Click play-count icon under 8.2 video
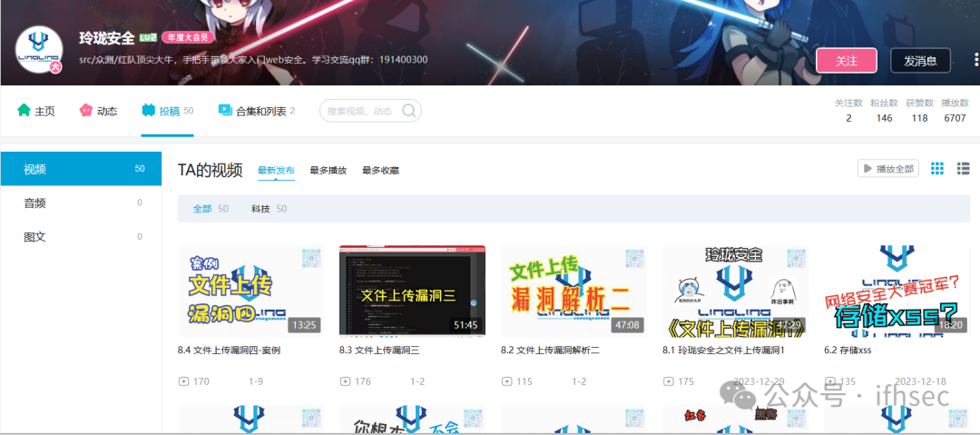The image size is (980, 435). [x=506, y=381]
